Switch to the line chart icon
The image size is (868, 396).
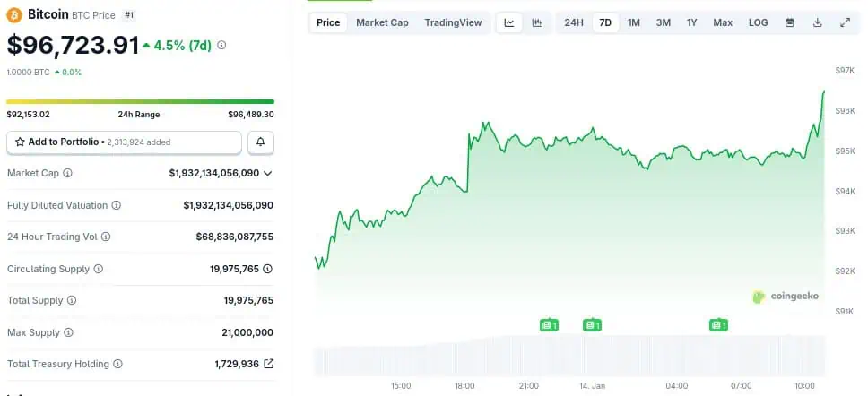pyautogui.click(x=509, y=22)
